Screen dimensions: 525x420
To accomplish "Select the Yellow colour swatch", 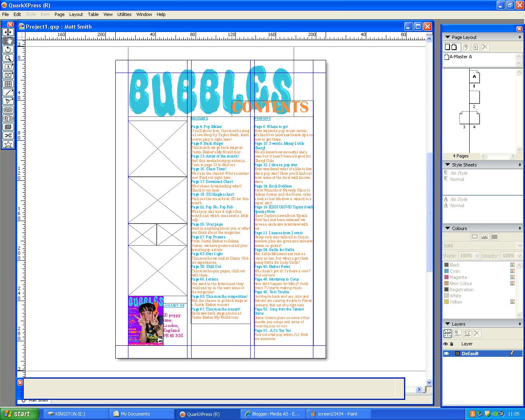I will pos(479,302).
